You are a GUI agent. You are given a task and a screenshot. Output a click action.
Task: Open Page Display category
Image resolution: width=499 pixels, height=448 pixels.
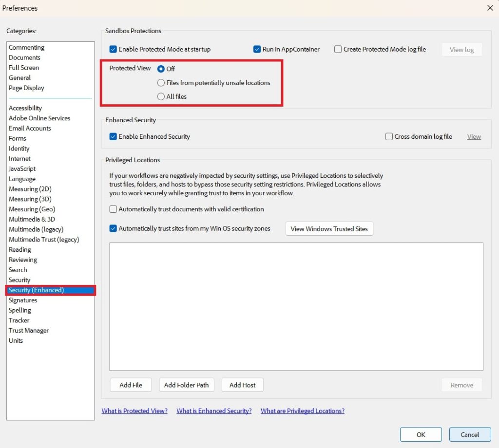click(26, 88)
